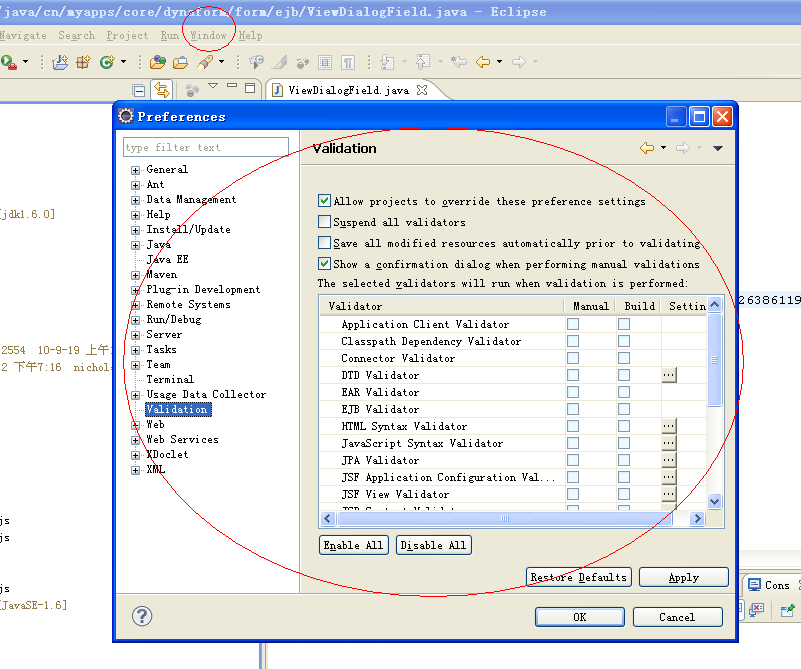This screenshot has height=669, width=801.
Task: Toggle Show Whitespace Characters pilcrow icon
Action: click(x=348, y=62)
